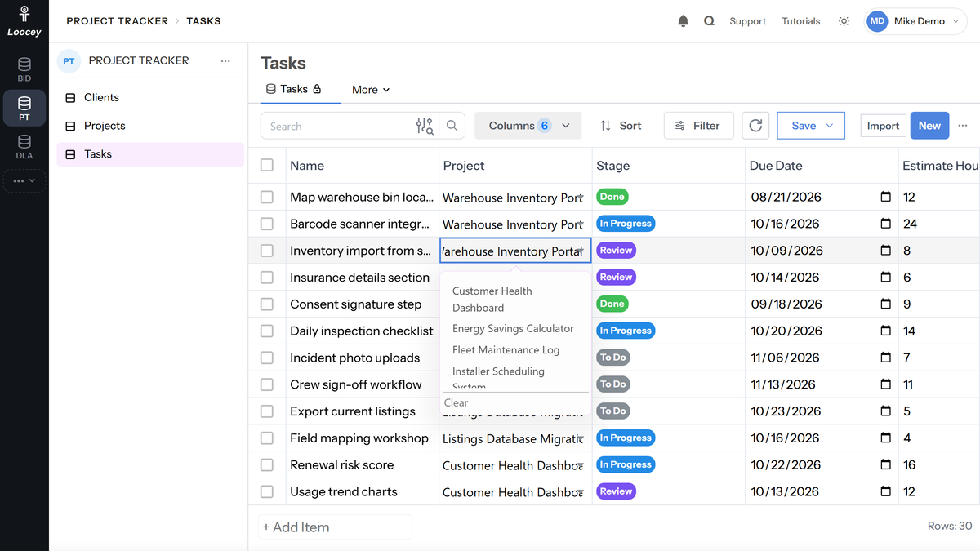Open calendar picker for 11/06/2026
Viewport: 980px width, 551px height.
pyautogui.click(x=885, y=358)
